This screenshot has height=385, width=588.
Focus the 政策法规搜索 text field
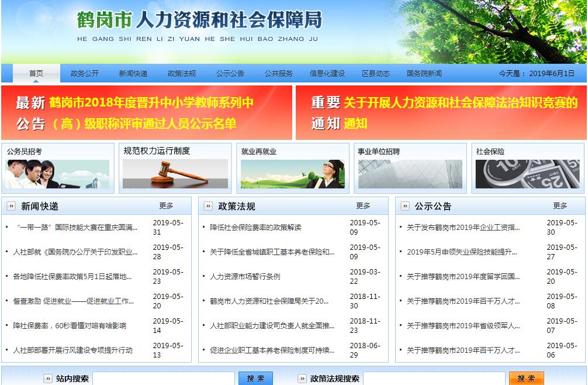tap(434, 379)
